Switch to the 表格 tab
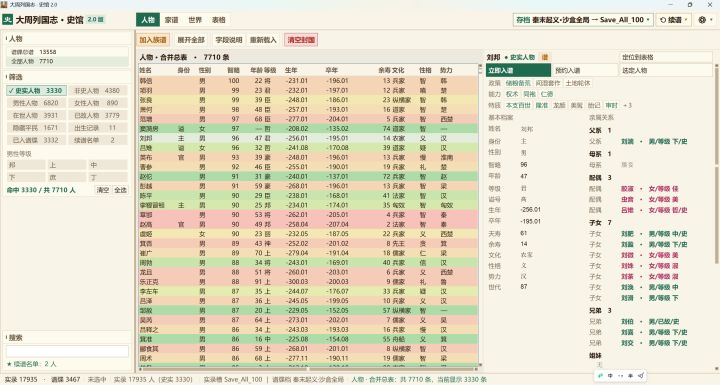The image size is (720, 385). tap(219, 20)
